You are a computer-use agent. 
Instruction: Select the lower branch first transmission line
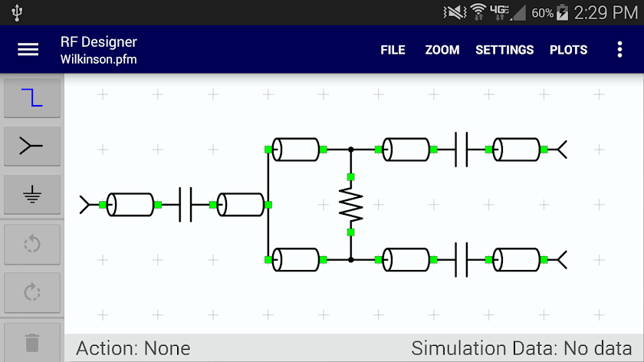(296, 260)
